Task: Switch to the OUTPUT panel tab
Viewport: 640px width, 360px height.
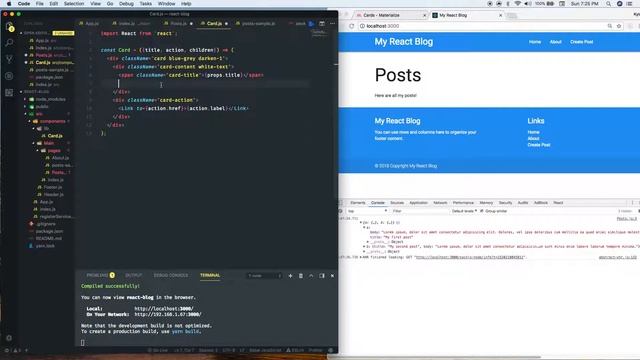Action: pos(133,276)
